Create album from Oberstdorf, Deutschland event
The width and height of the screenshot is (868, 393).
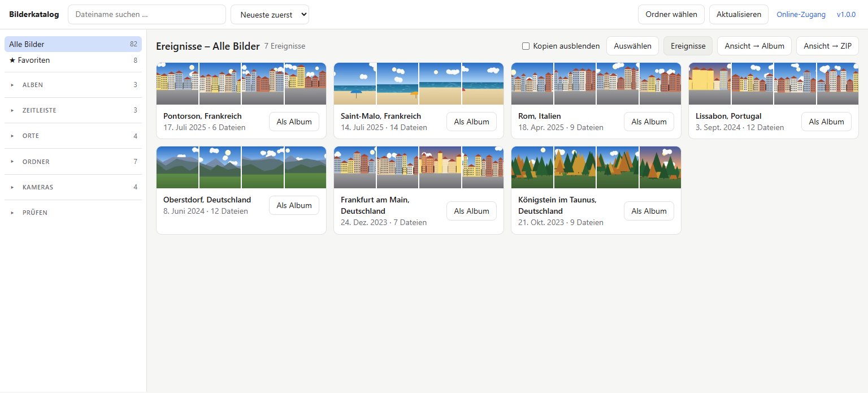(x=294, y=205)
